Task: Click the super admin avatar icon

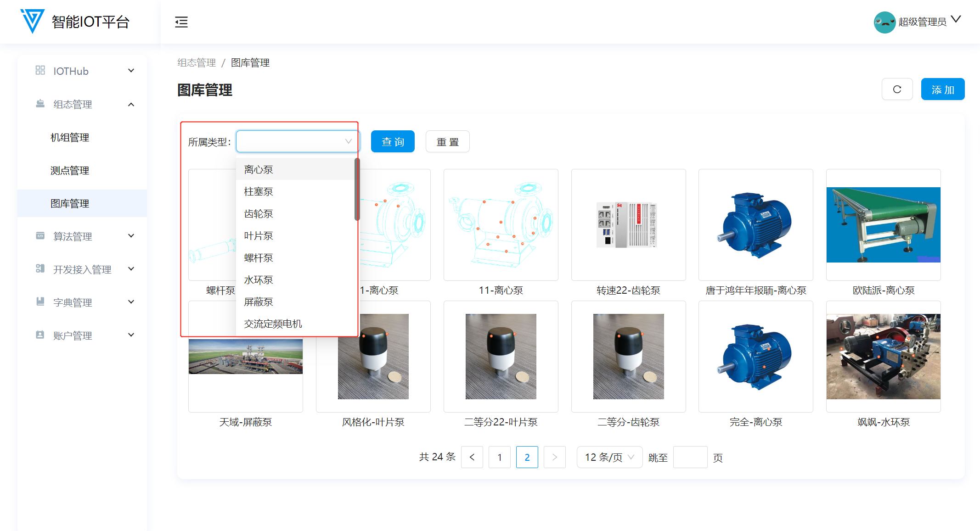Action: [x=884, y=22]
